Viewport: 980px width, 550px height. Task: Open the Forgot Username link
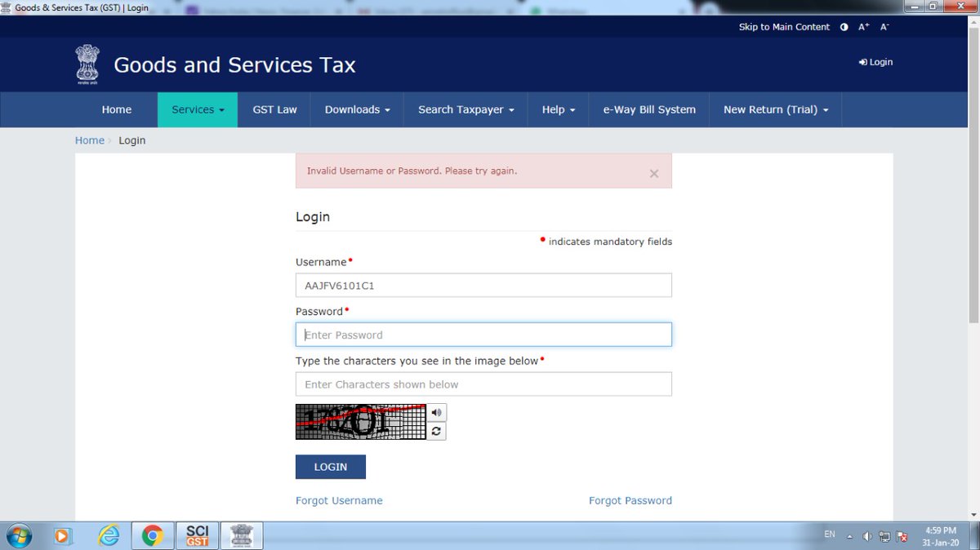tap(339, 500)
